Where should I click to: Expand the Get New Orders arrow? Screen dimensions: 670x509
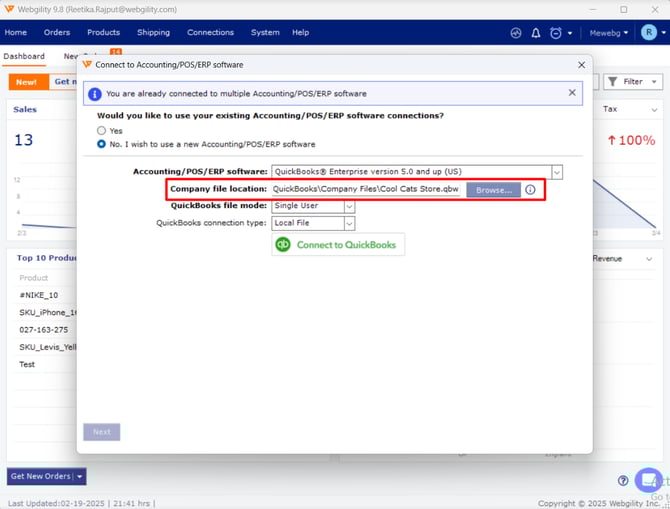click(80, 477)
